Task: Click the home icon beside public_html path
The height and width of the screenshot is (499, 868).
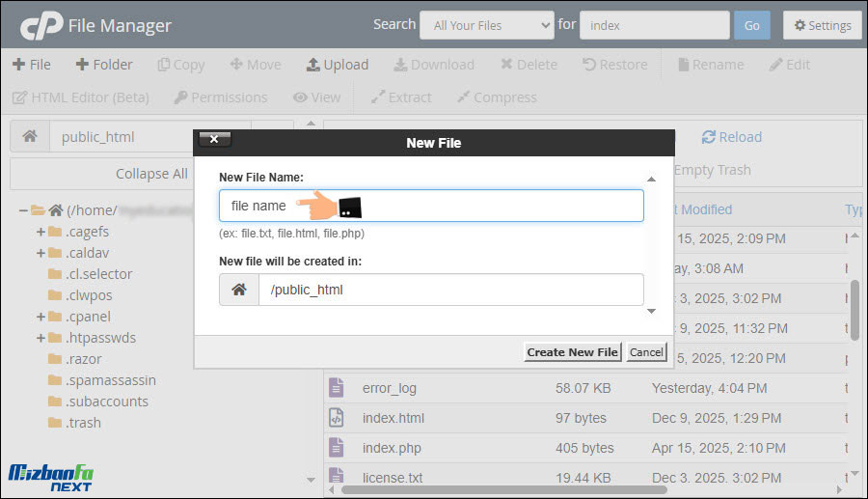Action: click(x=30, y=137)
